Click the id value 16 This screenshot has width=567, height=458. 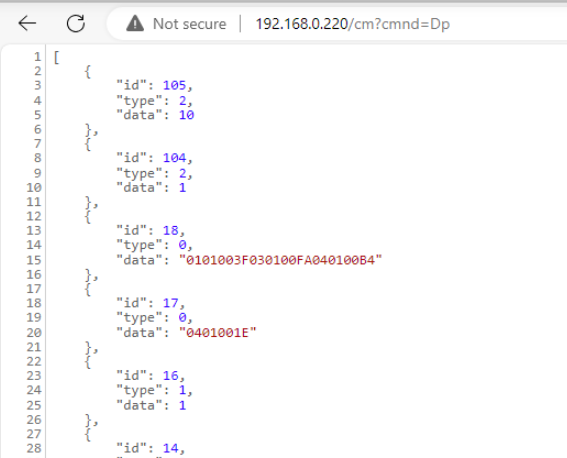point(170,376)
